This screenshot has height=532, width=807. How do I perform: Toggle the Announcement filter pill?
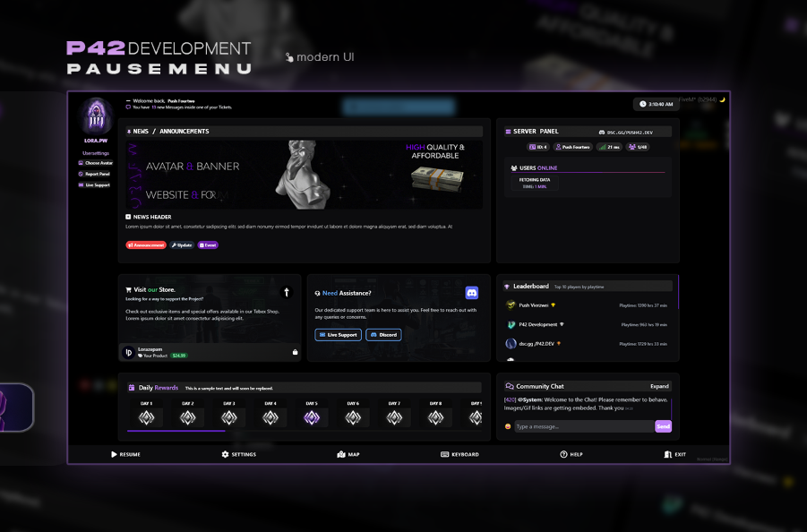coord(145,245)
